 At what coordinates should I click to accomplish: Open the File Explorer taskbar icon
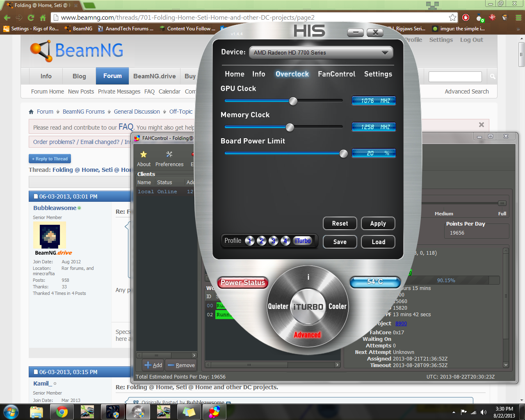pyautogui.click(x=37, y=412)
